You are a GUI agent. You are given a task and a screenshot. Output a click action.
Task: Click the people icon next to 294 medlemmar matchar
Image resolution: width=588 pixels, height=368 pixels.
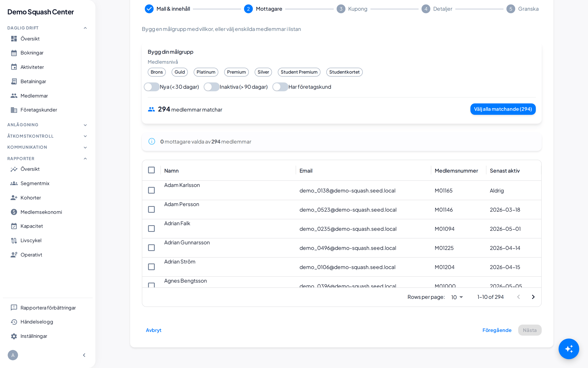151,109
